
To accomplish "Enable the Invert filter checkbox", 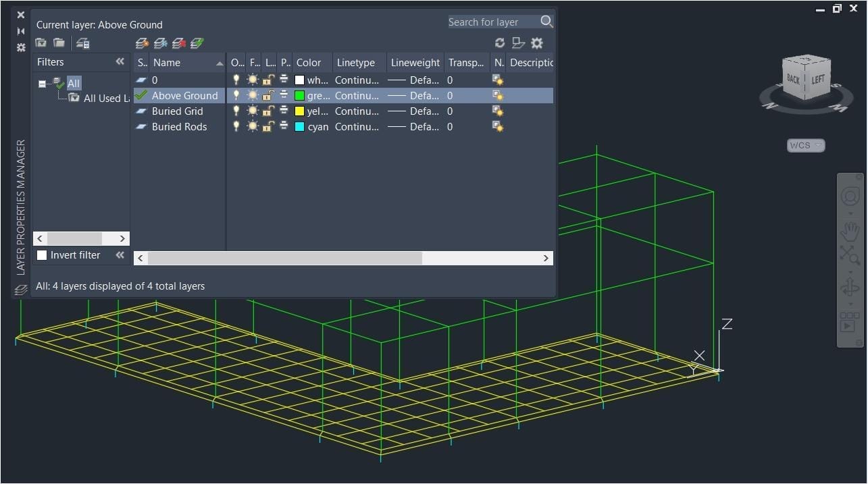I will click(x=42, y=255).
